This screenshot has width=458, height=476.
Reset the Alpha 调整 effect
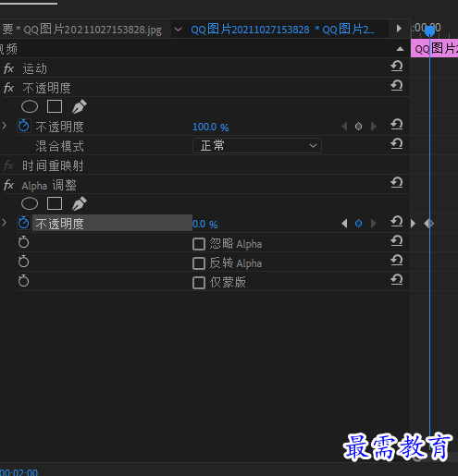click(397, 183)
